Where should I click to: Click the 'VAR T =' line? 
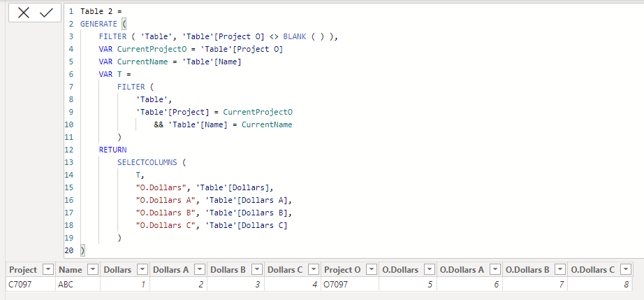point(115,74)
